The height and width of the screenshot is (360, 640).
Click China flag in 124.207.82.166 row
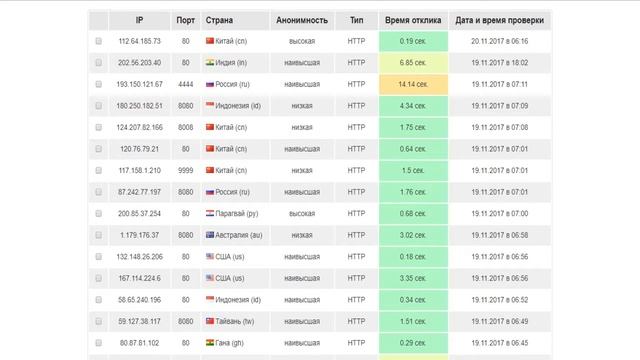click(210, 127)
